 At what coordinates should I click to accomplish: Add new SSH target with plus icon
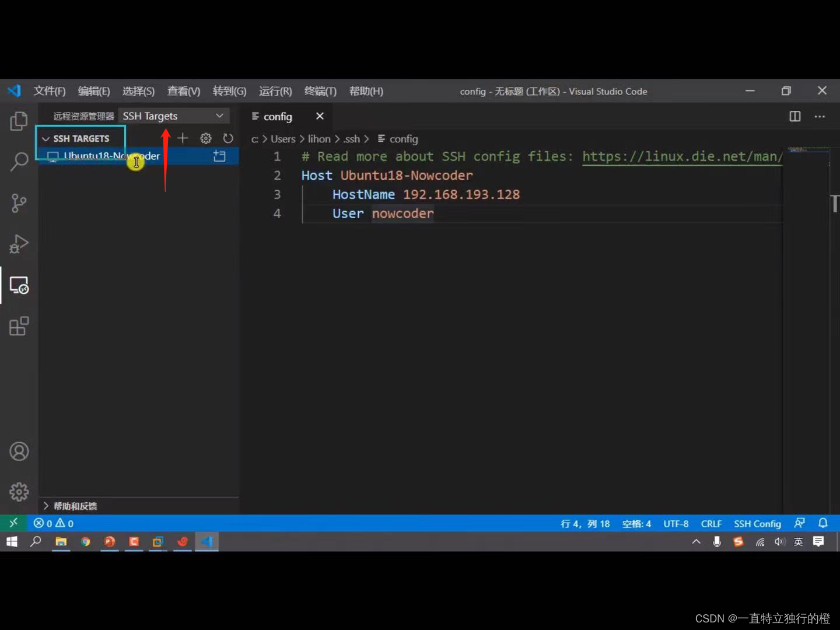pyautogui.click(x=183, y=138)
